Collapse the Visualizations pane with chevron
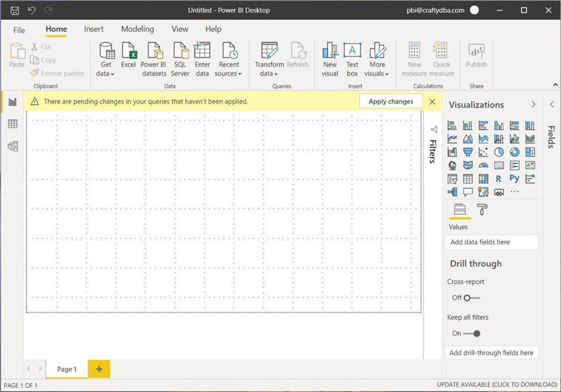The image size is (561, 392). tap(534, 105)
